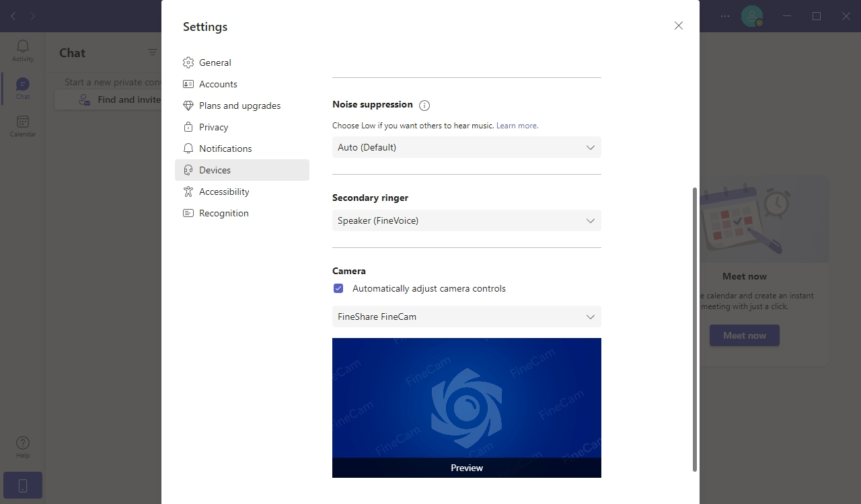Open the Calendar icon in sidebar
This screenshot has height=504, width=861.
point(23,126)
